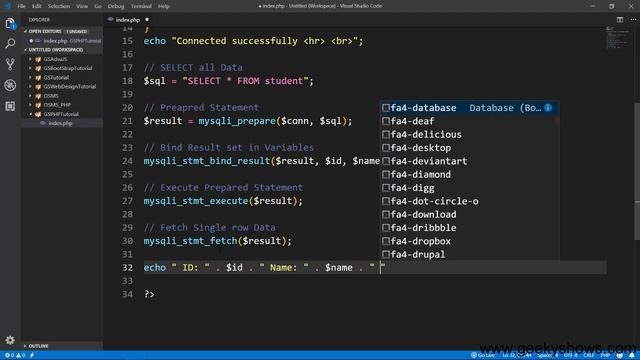This screenshot has height=360, width=640.
Task: Select the index.php editor tab
Action: 128,20
